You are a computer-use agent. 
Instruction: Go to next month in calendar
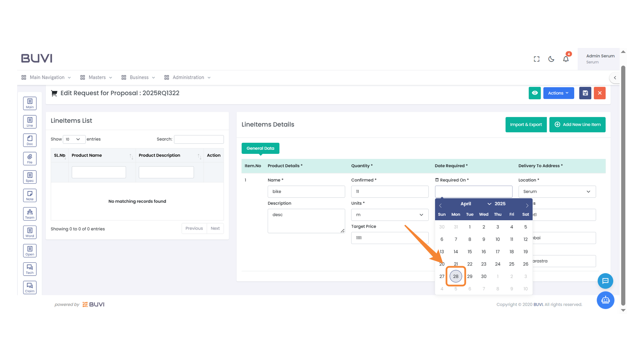(527, 205)
